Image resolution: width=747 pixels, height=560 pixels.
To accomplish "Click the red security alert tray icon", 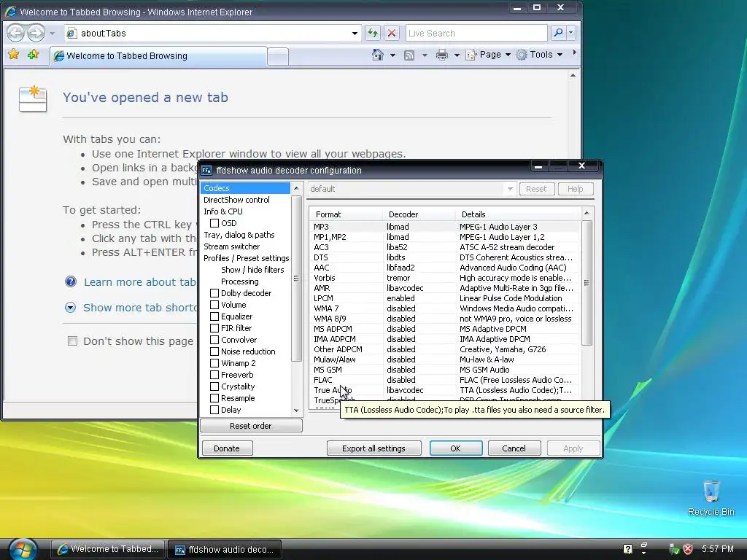I will pos(688,549).
